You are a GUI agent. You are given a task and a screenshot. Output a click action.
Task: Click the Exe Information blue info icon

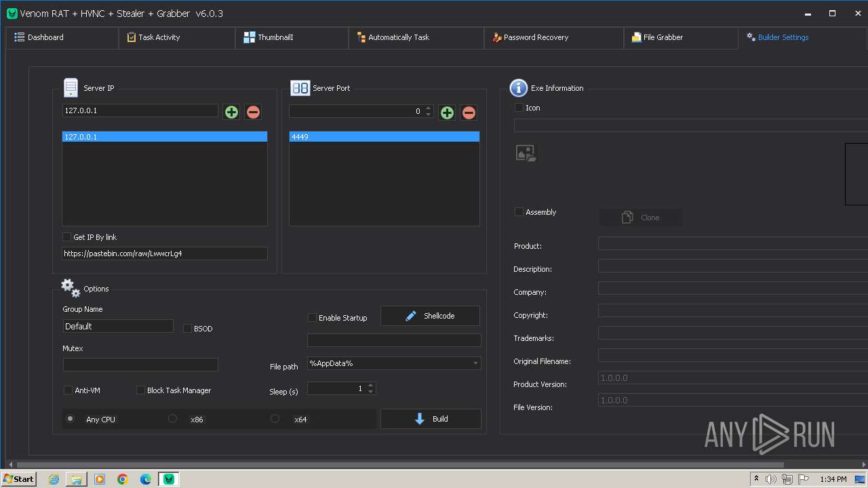pos(518,87)
